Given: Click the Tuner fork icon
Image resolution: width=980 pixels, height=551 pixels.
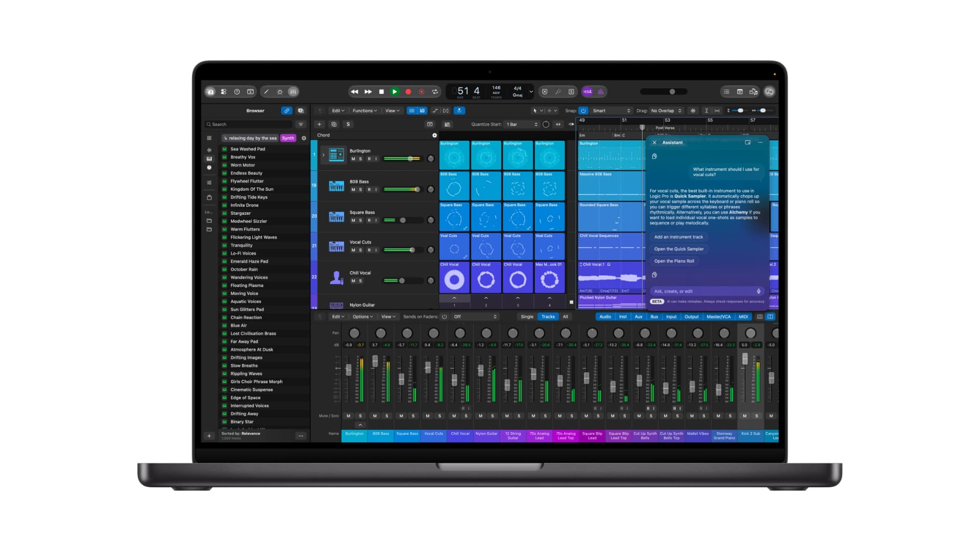Looking at the screenshot, I should point(558,92).
